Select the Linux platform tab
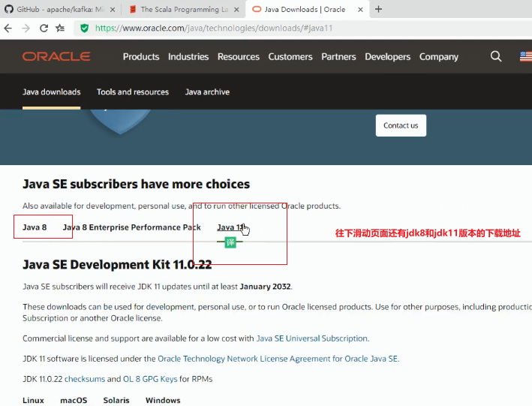 (x=33, y=401)
